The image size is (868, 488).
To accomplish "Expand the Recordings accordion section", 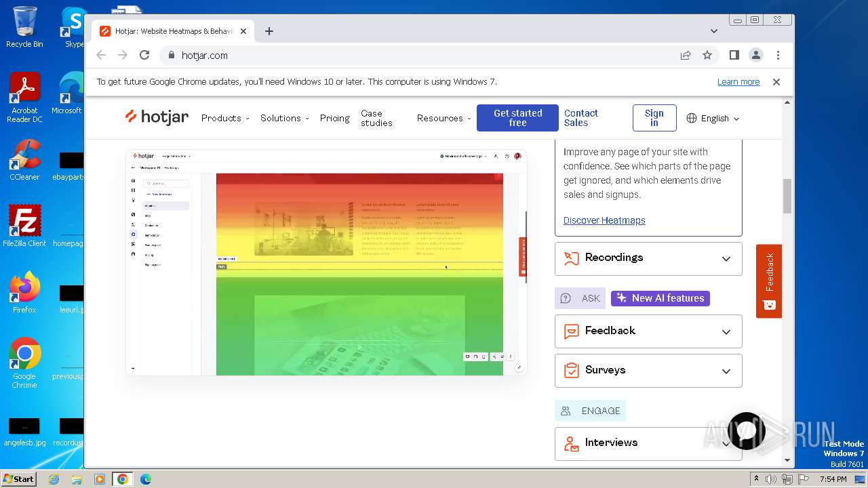I will tap(648, 258).
